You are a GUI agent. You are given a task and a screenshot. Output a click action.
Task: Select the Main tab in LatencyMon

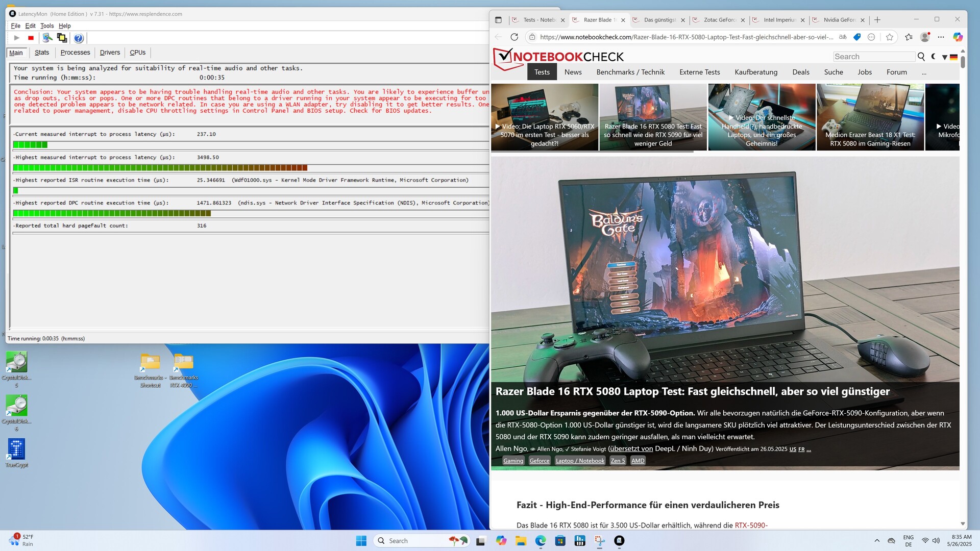16,53
